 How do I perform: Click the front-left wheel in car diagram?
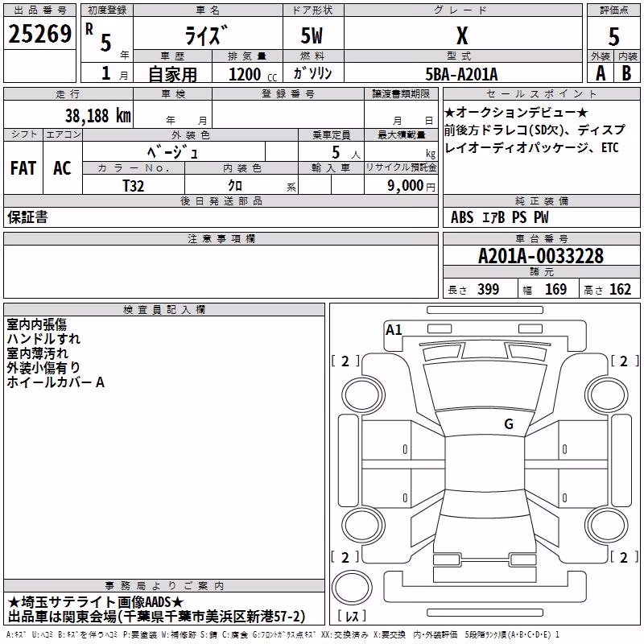coord(363,396)
